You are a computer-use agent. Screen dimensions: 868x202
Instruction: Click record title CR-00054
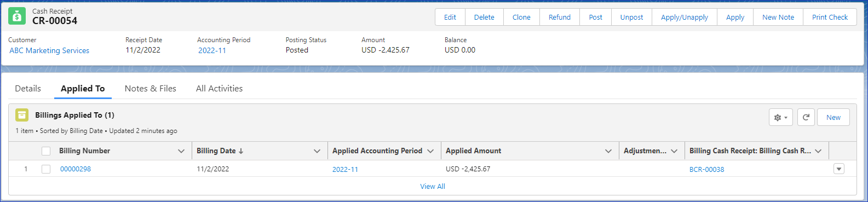click(55, 21)
